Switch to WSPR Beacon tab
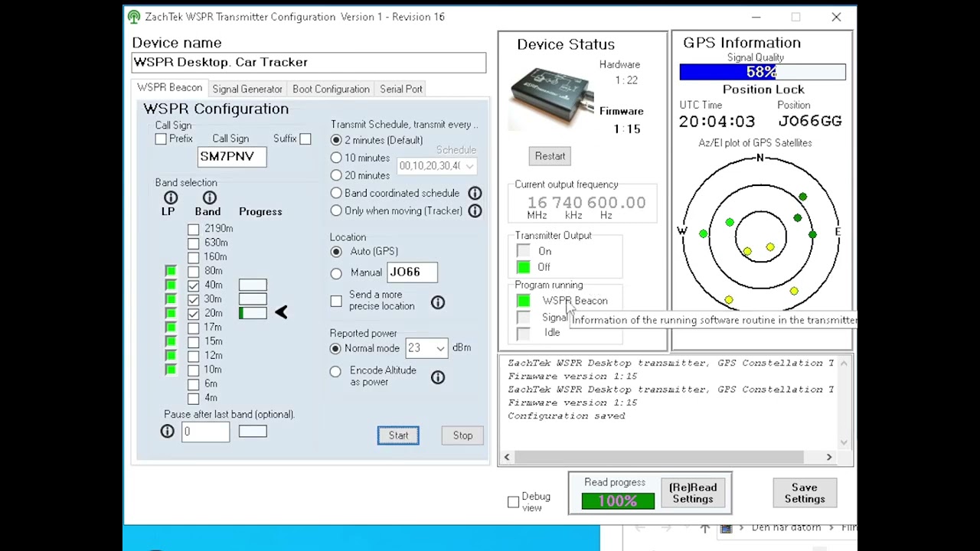Screen dimensions: 980x551 [x=170, y=88]
